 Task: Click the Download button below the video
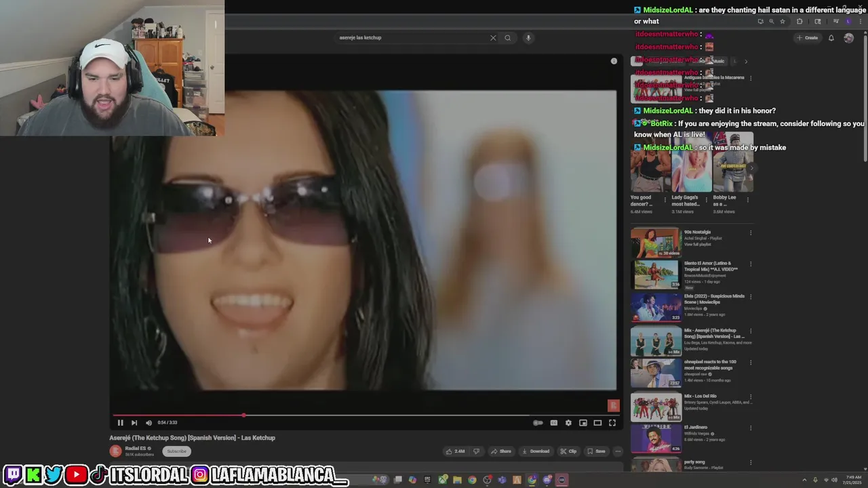[536, 451]
